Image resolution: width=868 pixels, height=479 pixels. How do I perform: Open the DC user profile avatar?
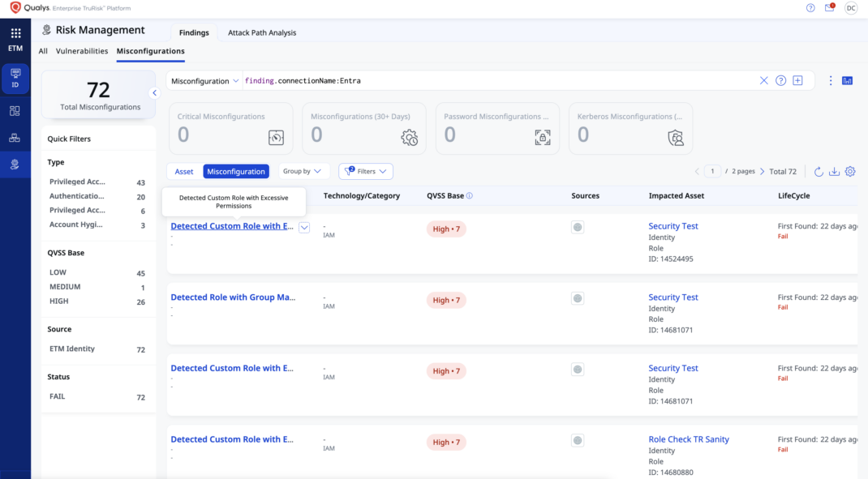coord(851,8)
